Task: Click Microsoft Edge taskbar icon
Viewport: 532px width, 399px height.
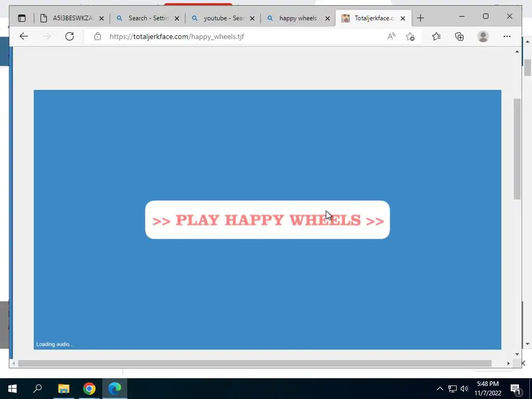Action: coord(115,389)
